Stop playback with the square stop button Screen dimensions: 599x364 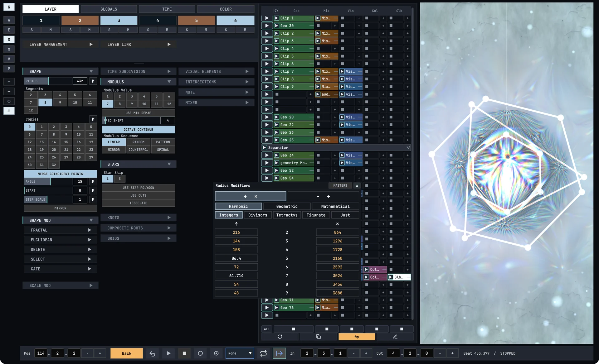coord(184,353)
